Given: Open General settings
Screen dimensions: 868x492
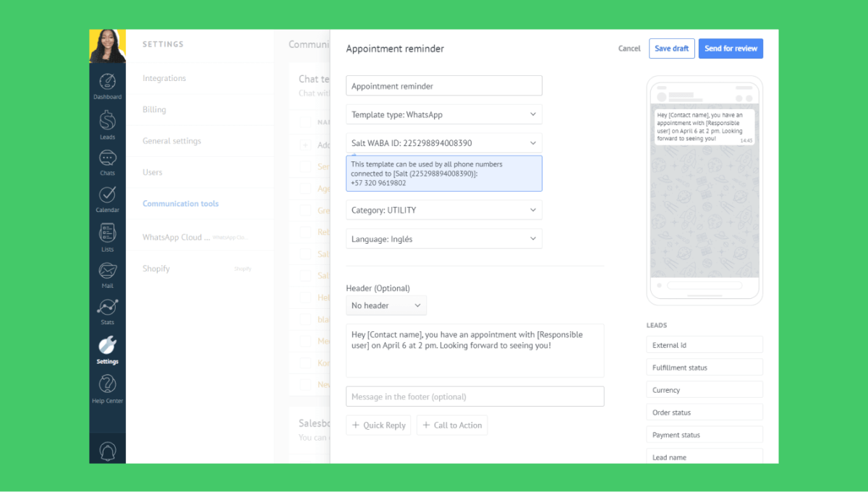Looking at the screenshot, I should point(172,141).
